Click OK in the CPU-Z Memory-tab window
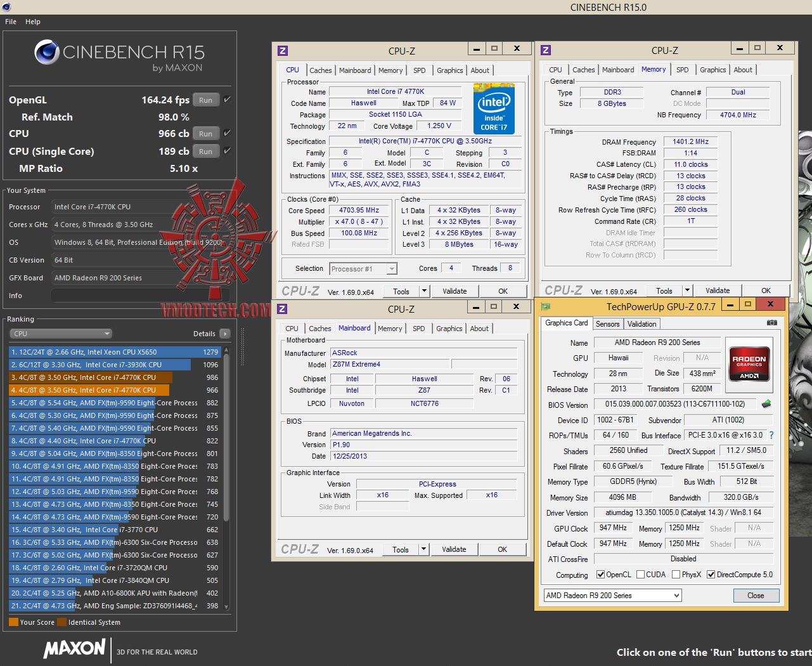812x666 pixels. 766,291
